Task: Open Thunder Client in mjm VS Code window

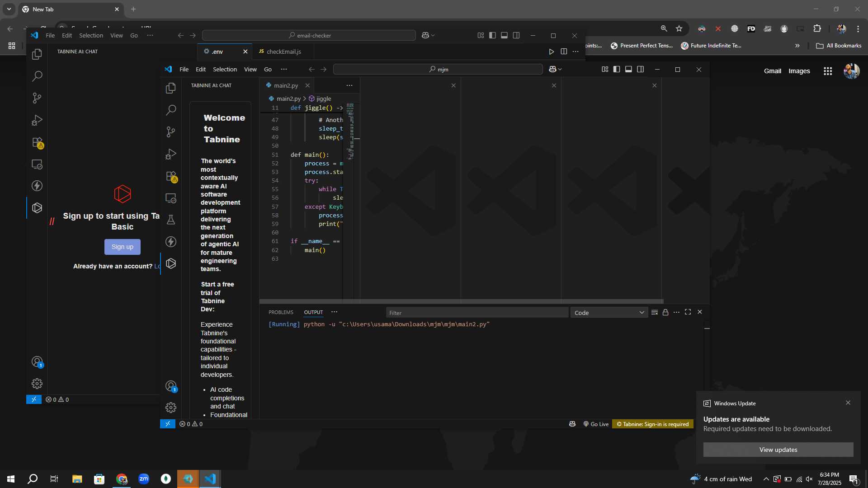Action: (171, 242)
